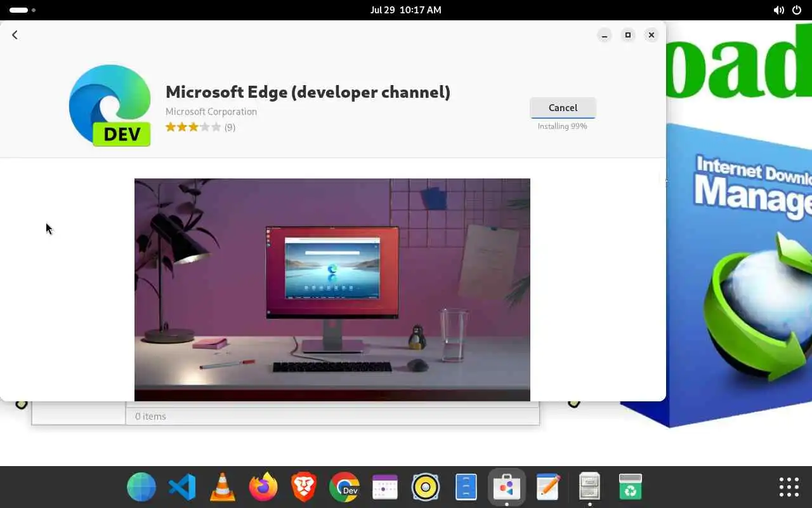
Task: Open the Text Editor notepad icon in dock
Action: pos(547,487)
